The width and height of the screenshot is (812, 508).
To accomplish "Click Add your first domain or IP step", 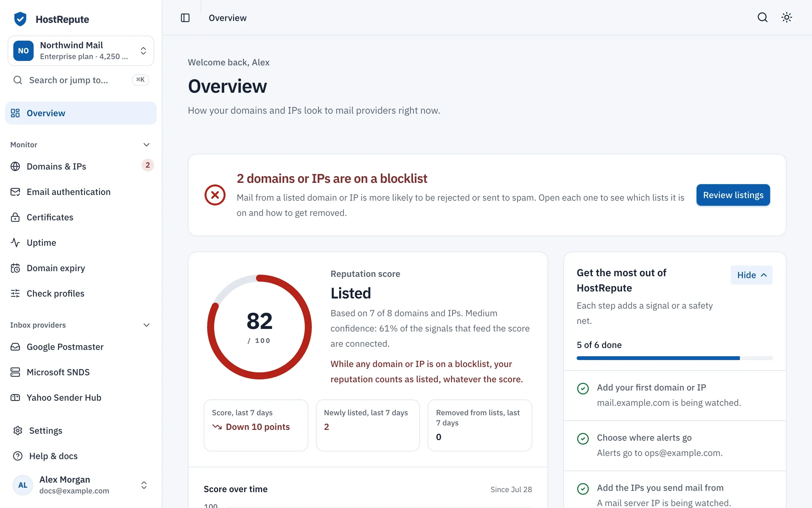I will pyautogui.click(x=674, y=396).
